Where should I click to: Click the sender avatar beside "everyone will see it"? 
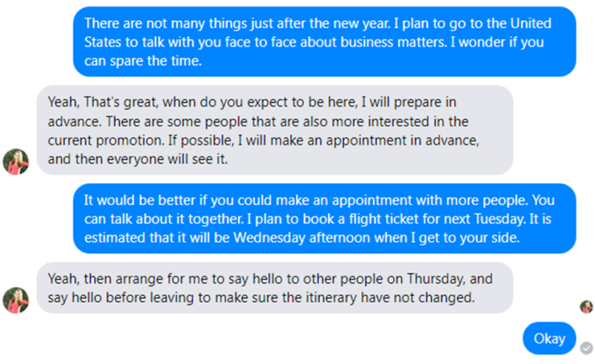pos(16,162)
